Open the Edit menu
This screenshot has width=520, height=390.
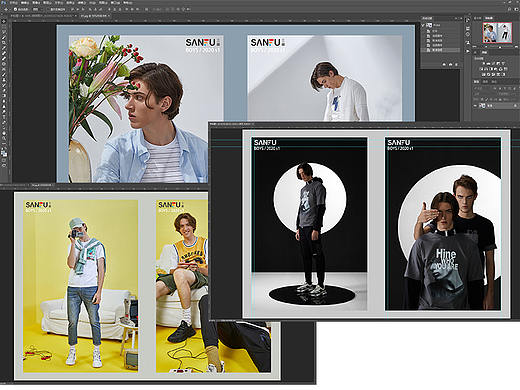pos(25,3)
